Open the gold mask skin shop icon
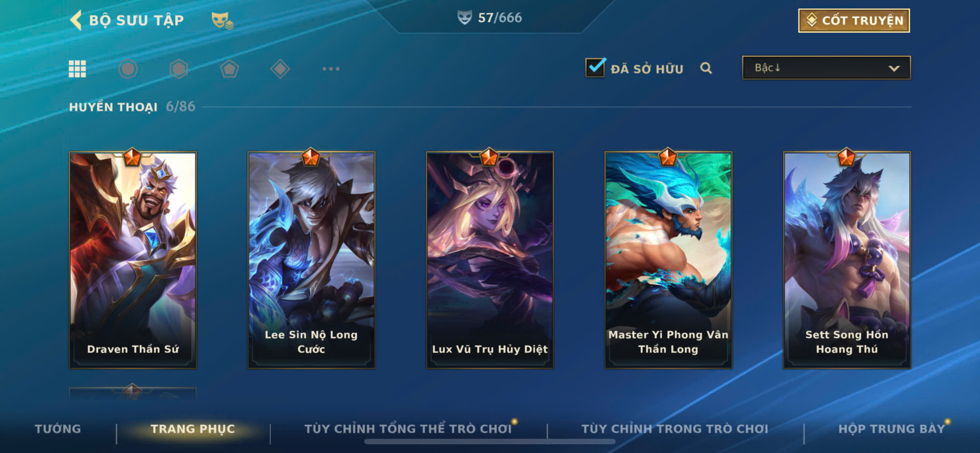 pyautogui.click(x=222, y=20)
